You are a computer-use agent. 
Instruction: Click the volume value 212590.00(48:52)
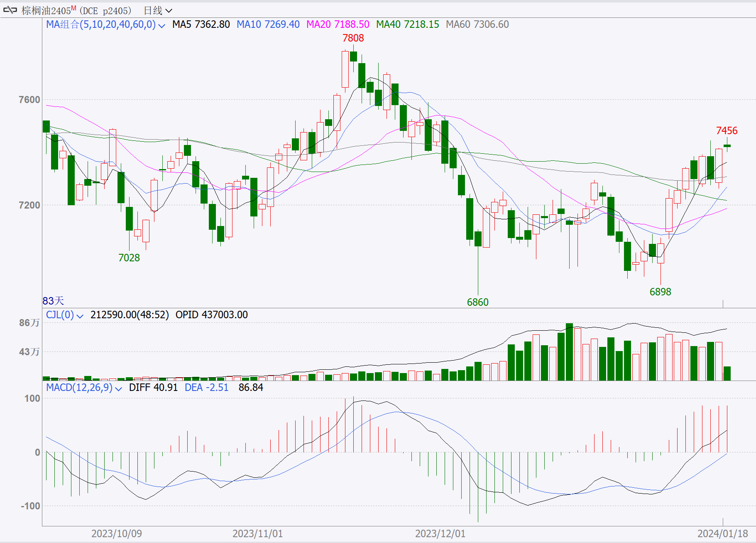(x=130, y=315)
